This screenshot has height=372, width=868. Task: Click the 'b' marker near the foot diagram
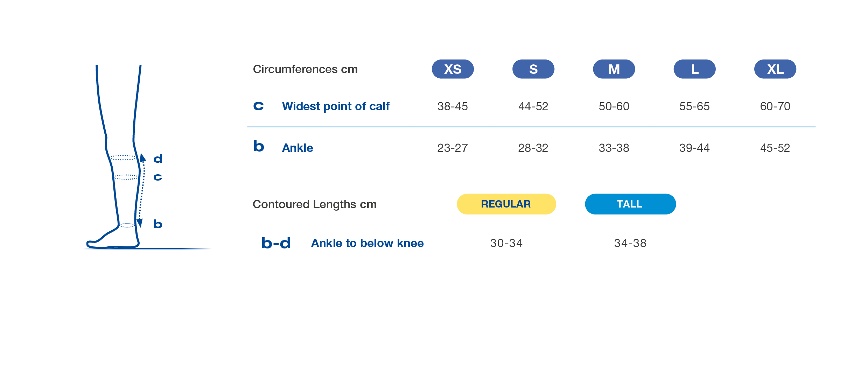158,224
